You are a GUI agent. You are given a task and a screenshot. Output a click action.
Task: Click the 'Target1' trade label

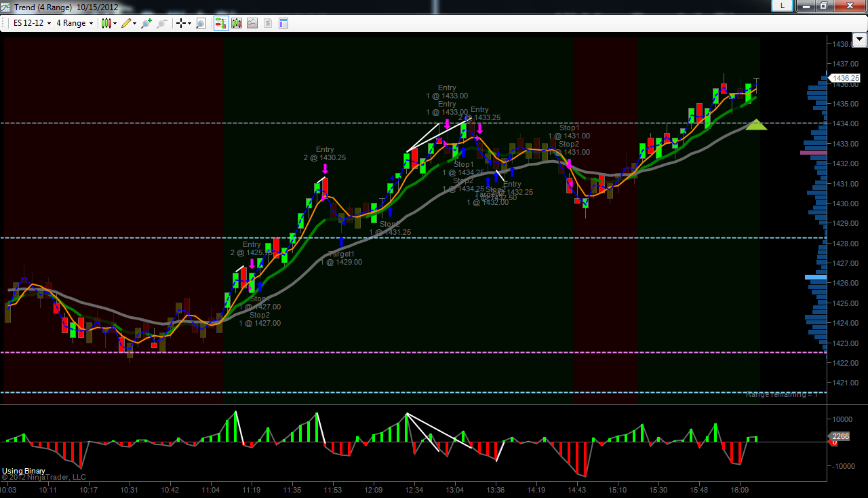point(341,254)
